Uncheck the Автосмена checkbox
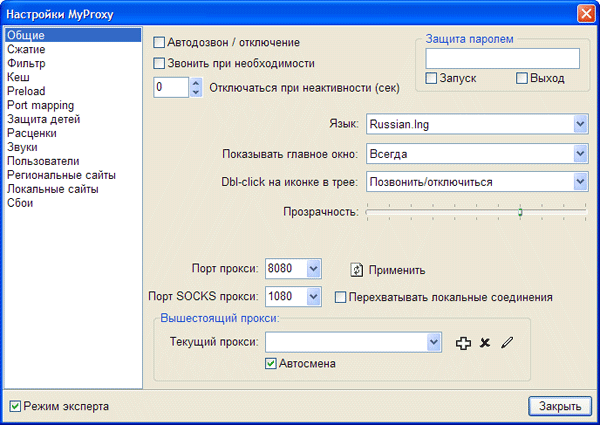The image size is (600, 425). tap(270, 364)
